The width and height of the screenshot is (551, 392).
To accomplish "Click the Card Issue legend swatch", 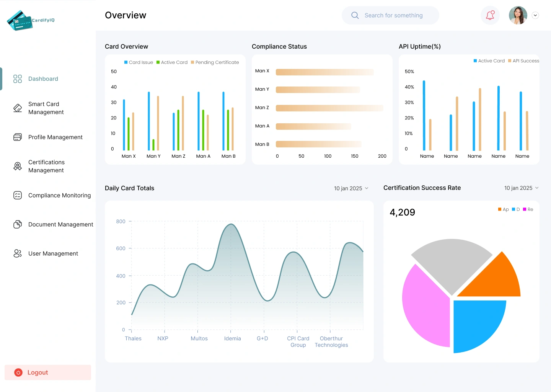I will (x=126, y=62).
